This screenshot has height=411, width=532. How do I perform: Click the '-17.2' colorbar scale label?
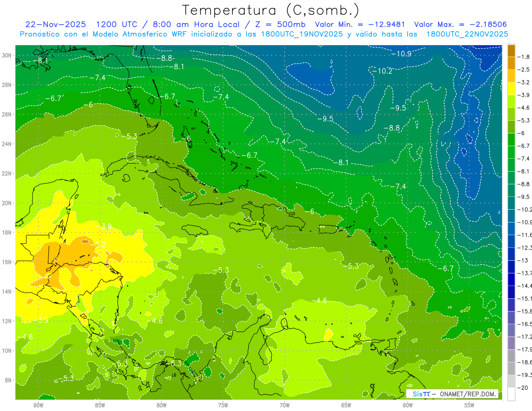(x=524, y=337)
